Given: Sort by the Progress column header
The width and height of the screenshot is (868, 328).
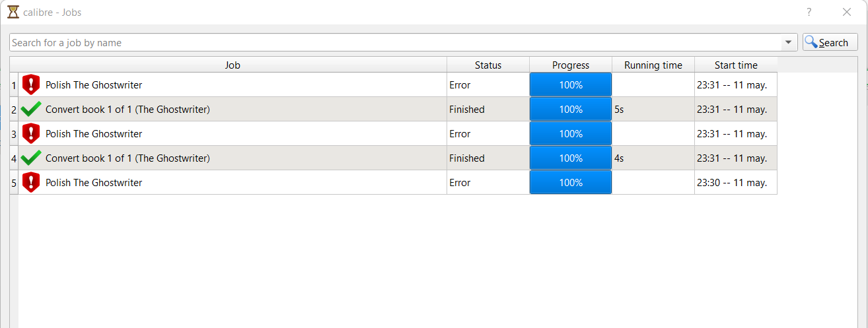Looking at the screenshot, I should point(571,65).
